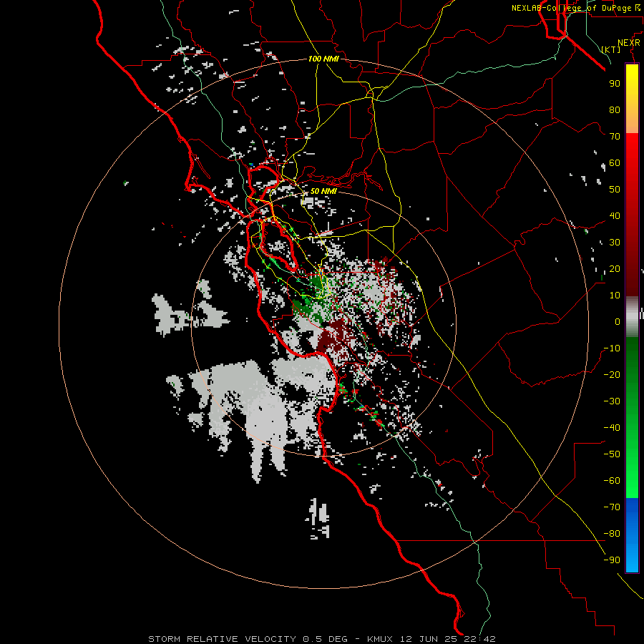Click the "0.5 DEG" elevation text in the caption

pos(325,639)
